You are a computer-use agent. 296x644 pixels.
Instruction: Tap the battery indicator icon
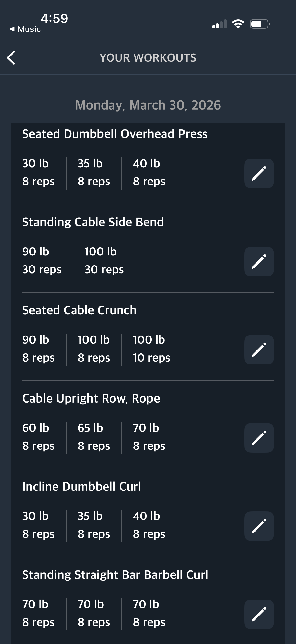[x=259, y=24]
